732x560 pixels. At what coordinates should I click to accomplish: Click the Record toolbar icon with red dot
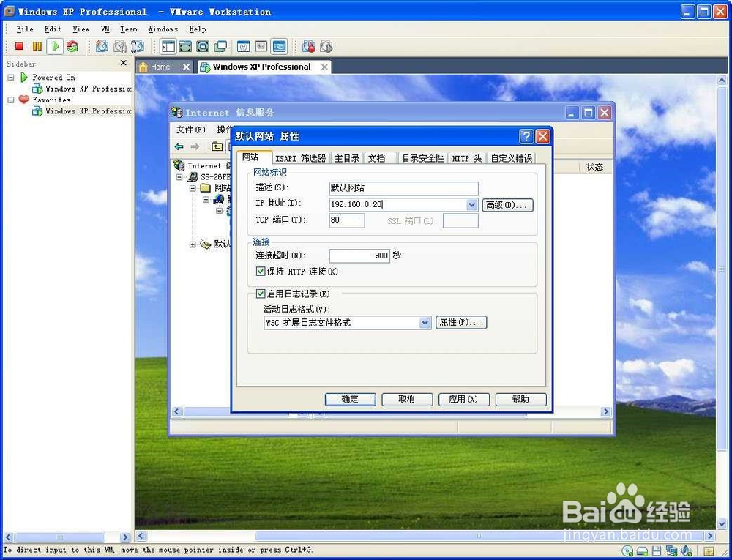(x=308, y=46)
